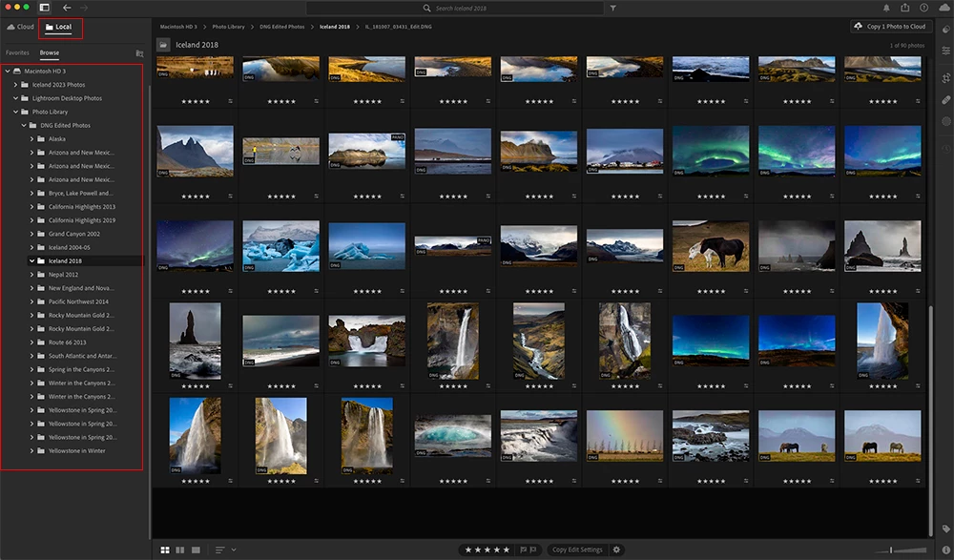Click the settings gear beside Copy Edit Settings

coord(616,550)
